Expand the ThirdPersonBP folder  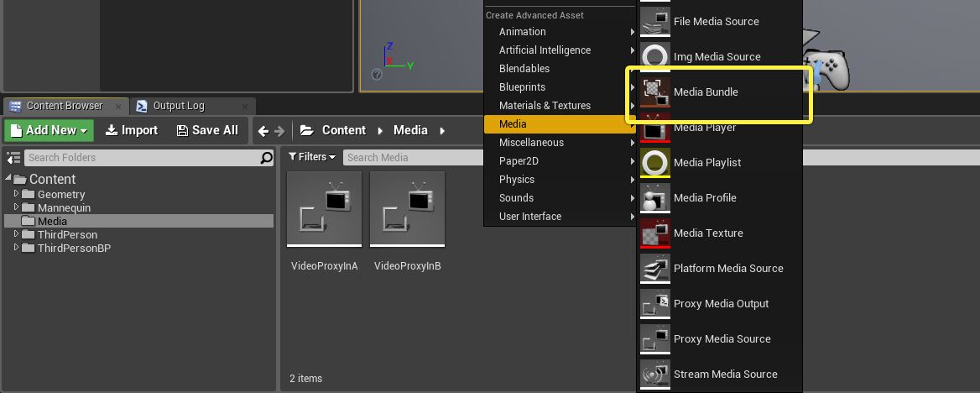[16, 247]
